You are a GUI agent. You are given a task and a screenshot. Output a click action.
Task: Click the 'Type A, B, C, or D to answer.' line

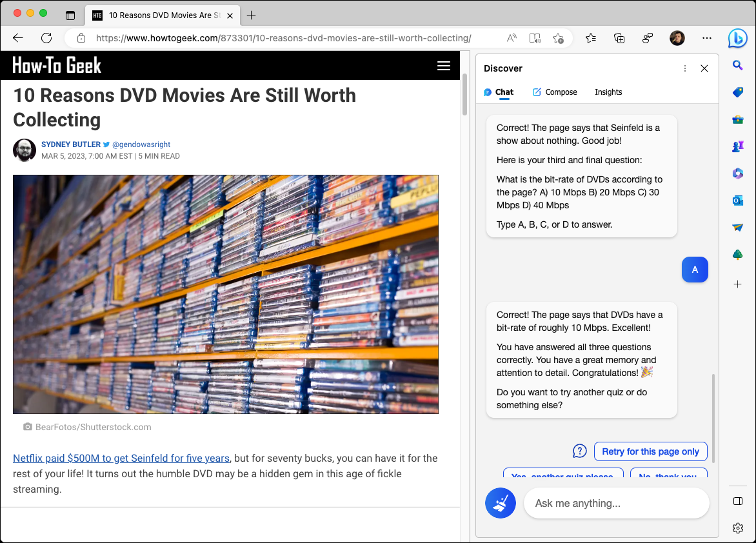click(x=555, y=224)
